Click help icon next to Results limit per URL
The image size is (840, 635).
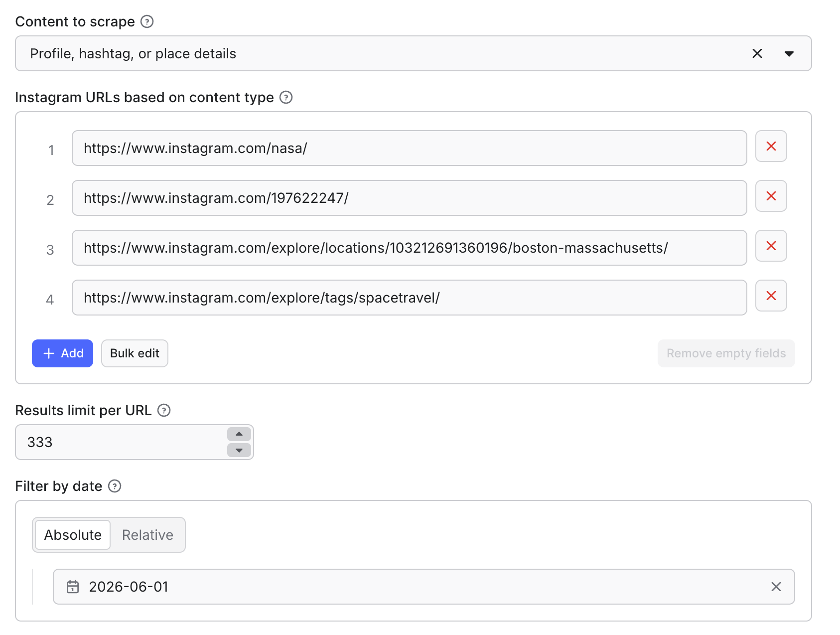coord(164,410)
